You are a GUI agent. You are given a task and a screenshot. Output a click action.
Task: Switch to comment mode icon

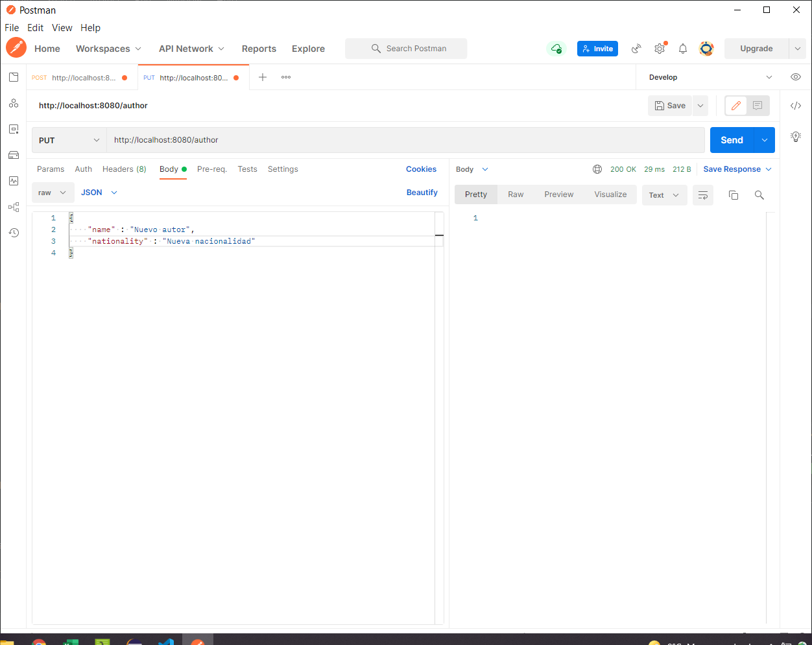pos(758,106)
